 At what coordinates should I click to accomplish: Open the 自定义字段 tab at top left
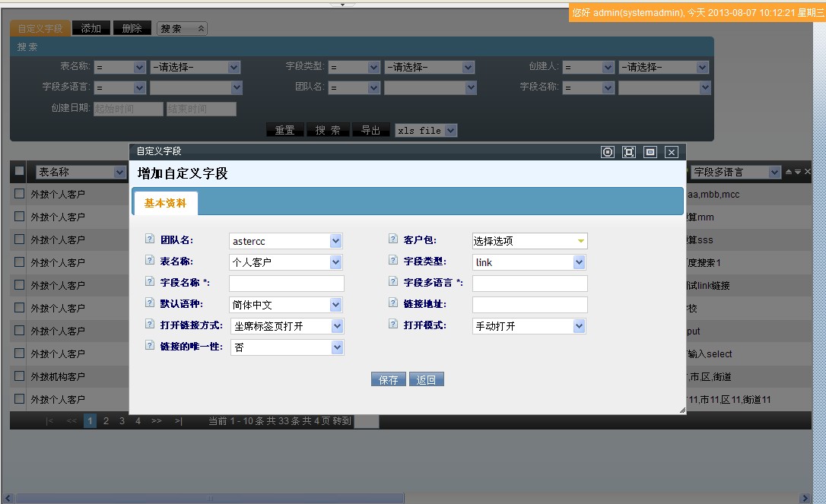coord(40,28)
